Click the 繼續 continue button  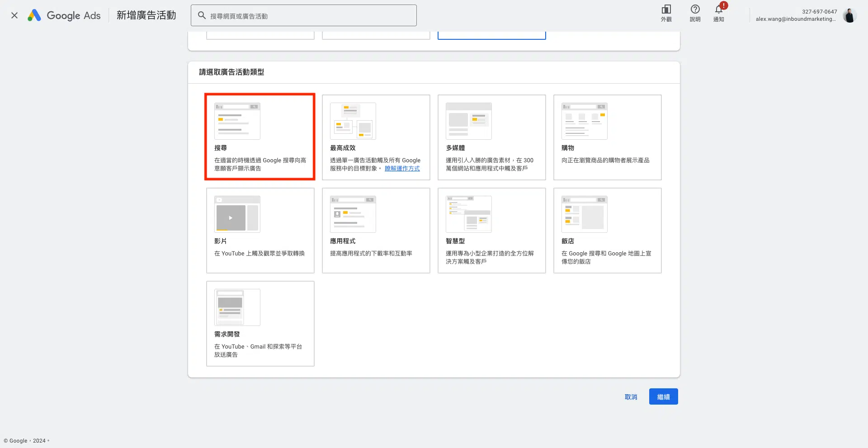coord(663,396)
